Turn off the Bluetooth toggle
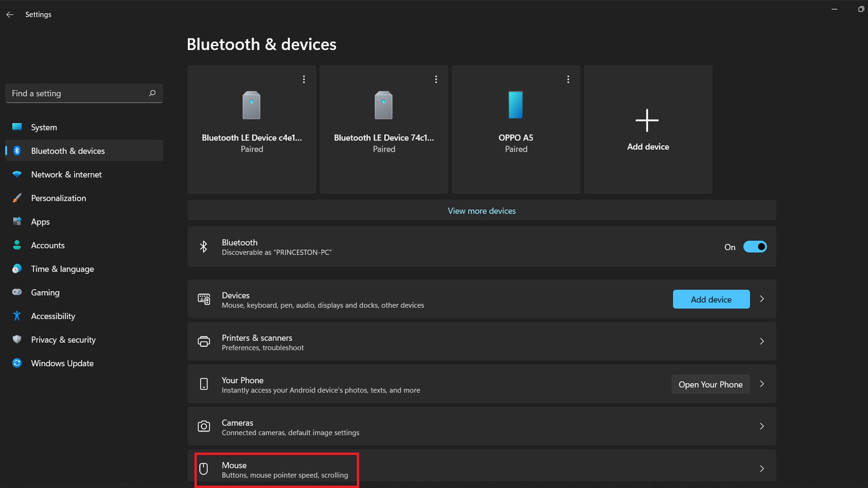This screenshot has height=488, width=868. (x=755, y=247)
